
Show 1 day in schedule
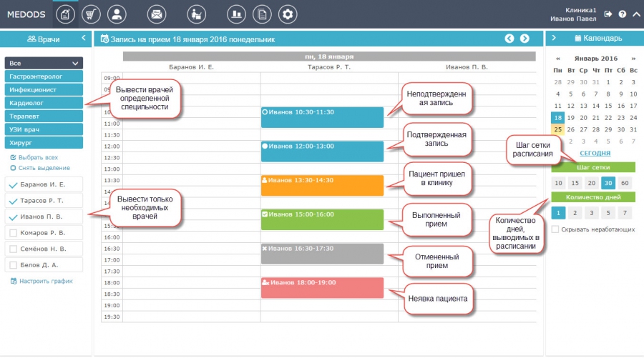point(558,213)
